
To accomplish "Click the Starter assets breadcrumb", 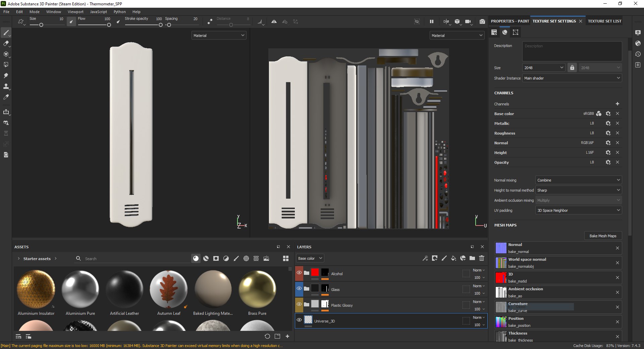I will 37,259.
